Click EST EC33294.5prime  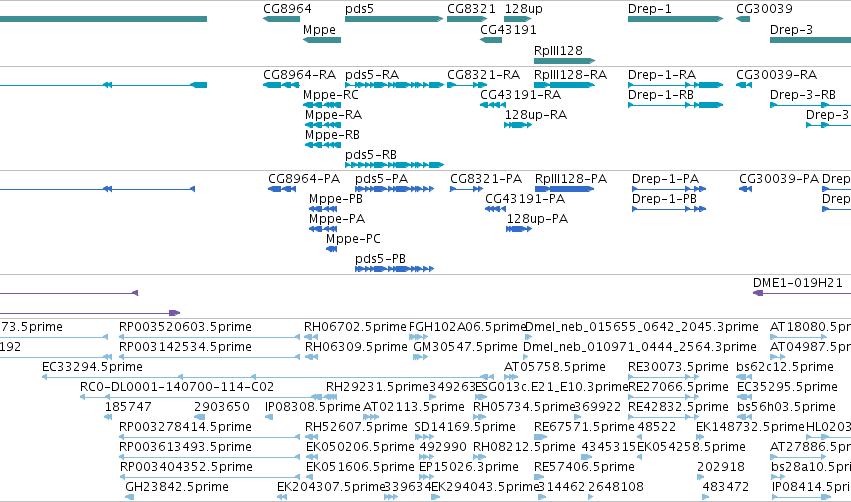point(268,377)
